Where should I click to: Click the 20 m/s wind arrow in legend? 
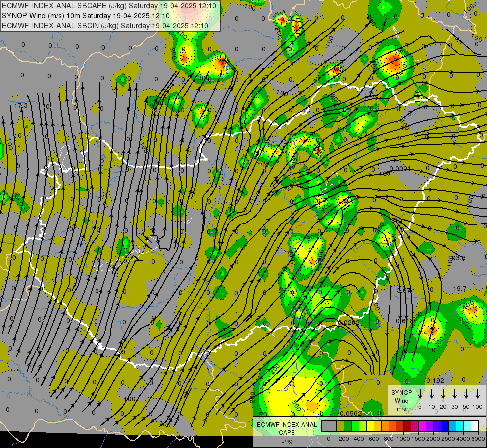click(x=443, y=393)
